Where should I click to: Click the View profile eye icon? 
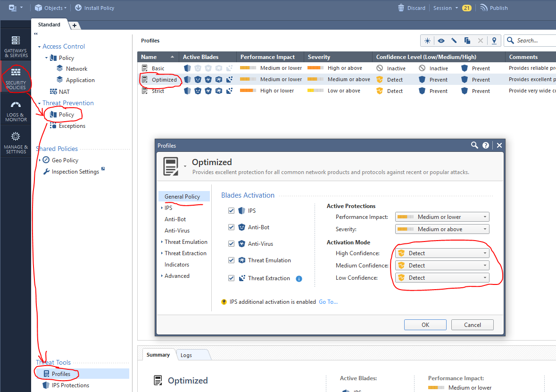(x=441, y=41)
